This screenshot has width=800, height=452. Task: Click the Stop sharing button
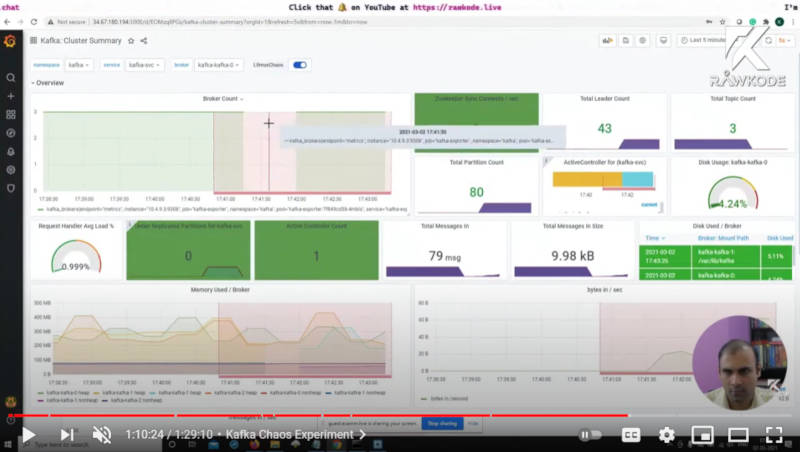[x=442, y=423]
